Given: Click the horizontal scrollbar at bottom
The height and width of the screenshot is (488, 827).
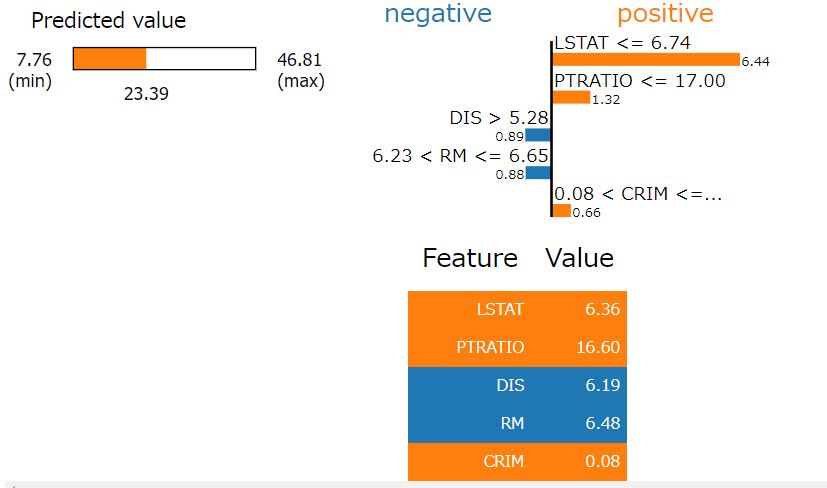Looking at the screenshot, I should (414, 484).
